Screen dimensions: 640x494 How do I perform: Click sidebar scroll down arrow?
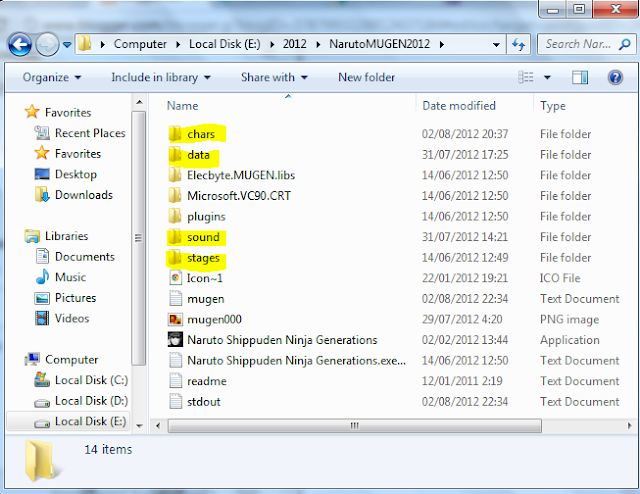(x=139, y=426)
